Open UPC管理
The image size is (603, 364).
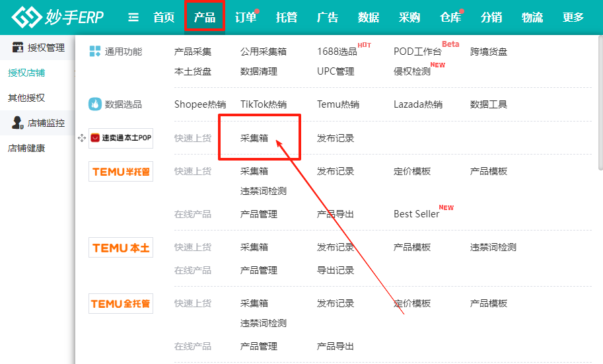[x=336, y=71]
